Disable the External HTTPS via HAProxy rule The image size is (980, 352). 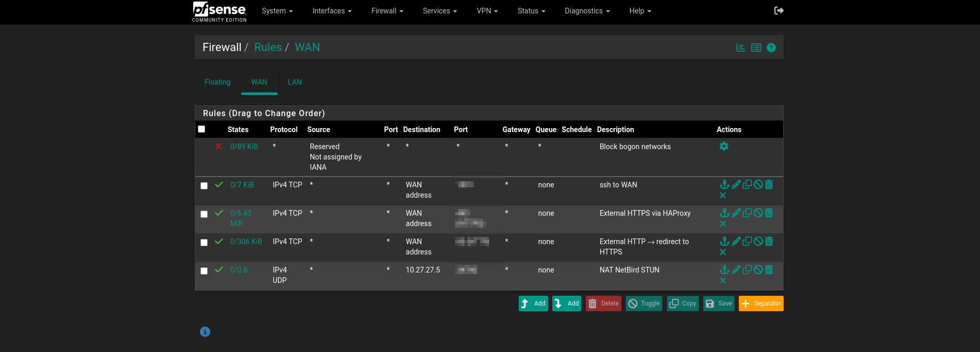click(x=758, y=213)
